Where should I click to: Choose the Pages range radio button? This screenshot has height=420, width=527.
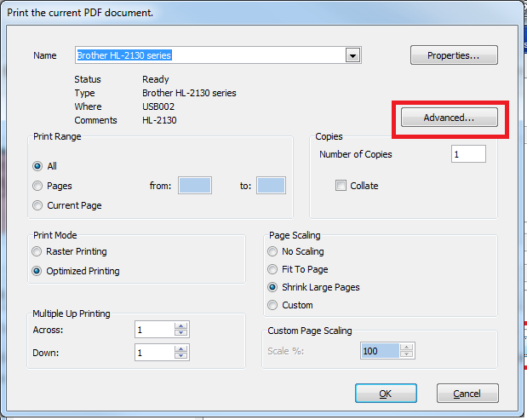[x=37, y=186]
